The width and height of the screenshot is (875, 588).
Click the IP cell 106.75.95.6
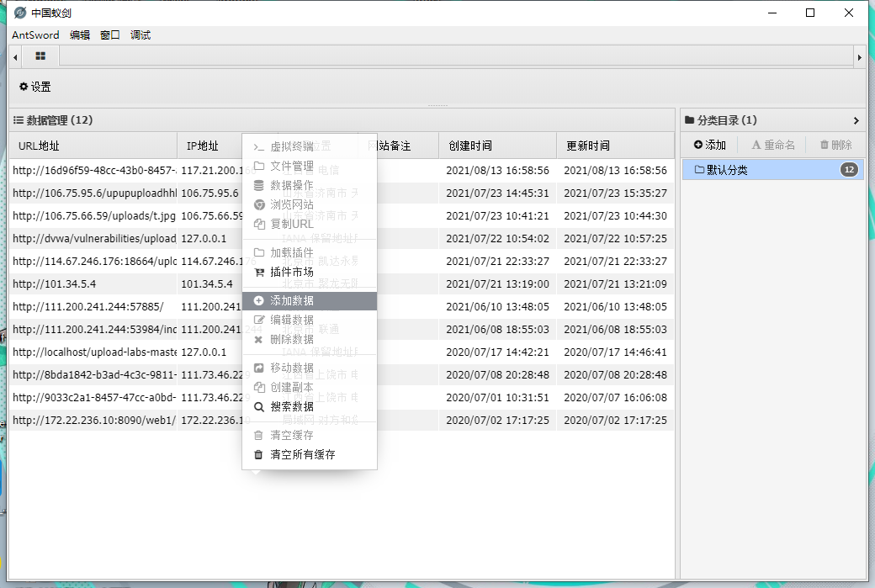(x=209, y=193)
